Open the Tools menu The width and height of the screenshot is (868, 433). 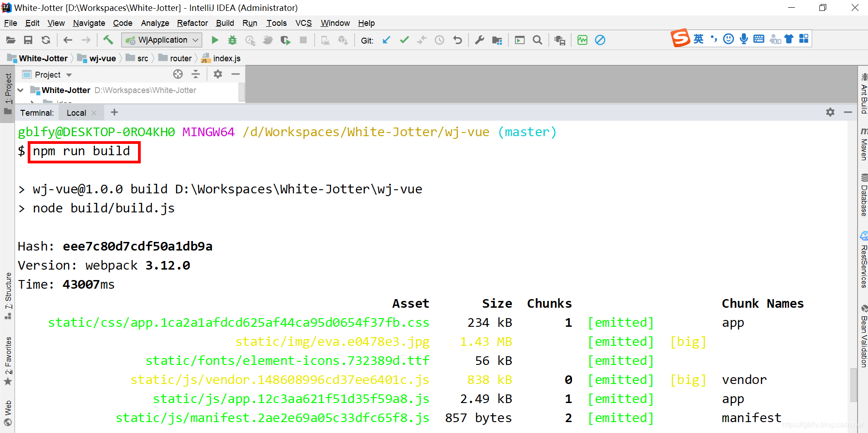point(276,23)
